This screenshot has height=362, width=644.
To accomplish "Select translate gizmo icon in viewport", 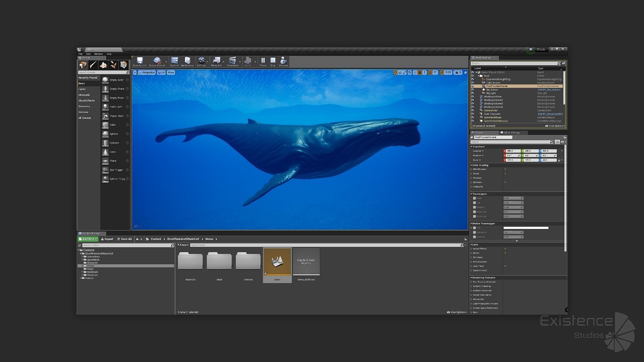I will click(x=395, y=72).
